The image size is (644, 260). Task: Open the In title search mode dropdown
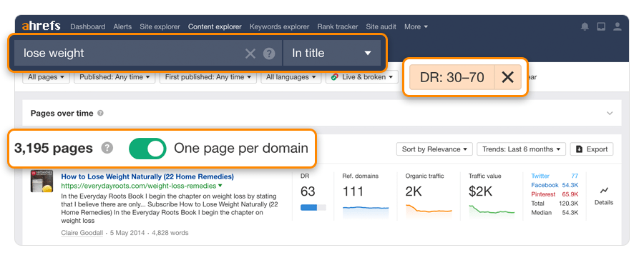click(331, 54)
